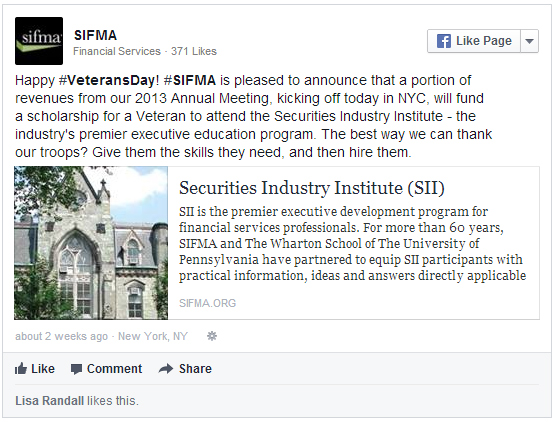
Task: Open the #SIFMA hashtag link
Action: pos(190,80)
